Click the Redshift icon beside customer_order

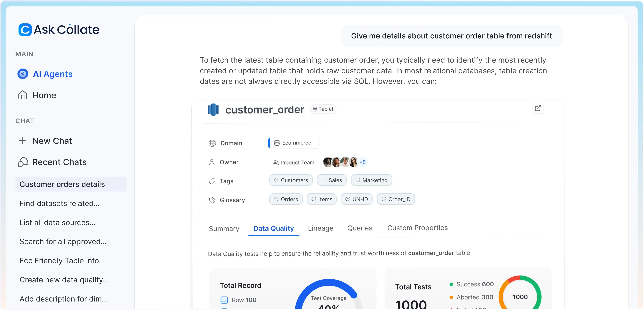(213, 109)
